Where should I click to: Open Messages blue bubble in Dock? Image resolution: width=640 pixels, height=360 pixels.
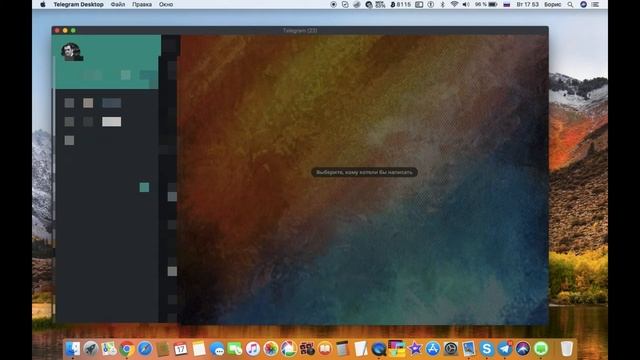click(x=217, y=349)
